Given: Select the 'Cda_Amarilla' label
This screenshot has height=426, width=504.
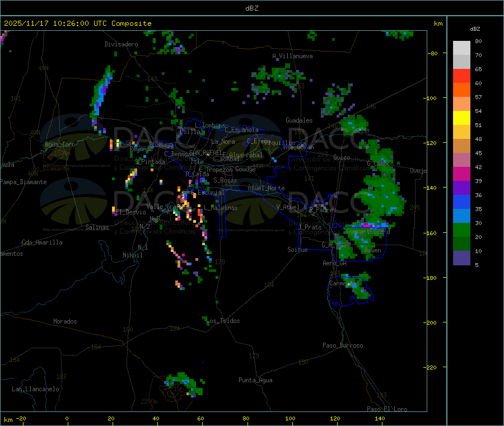Looking at the screenshot, I should click(x=42, y=242).
